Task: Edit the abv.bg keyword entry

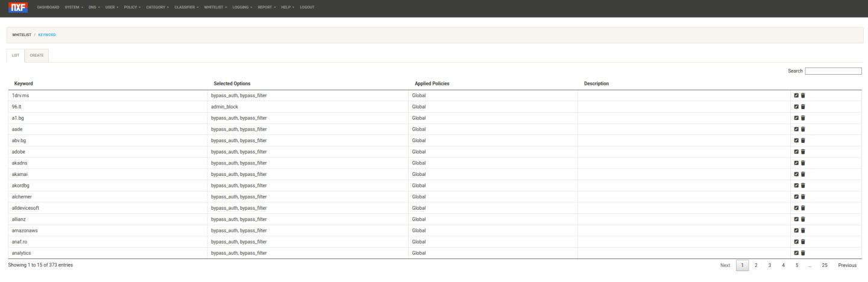Action: coord(796,140)
